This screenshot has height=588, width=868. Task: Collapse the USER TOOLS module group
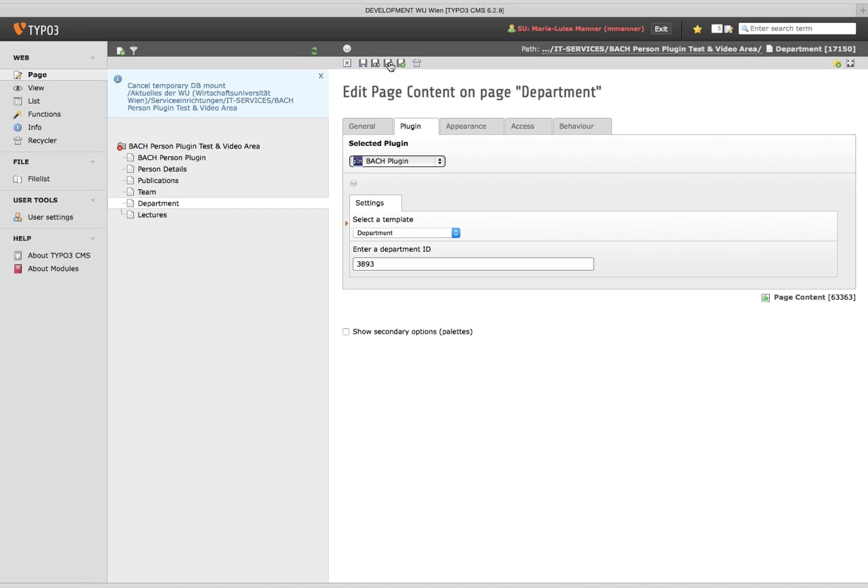[x=93, y=201]
